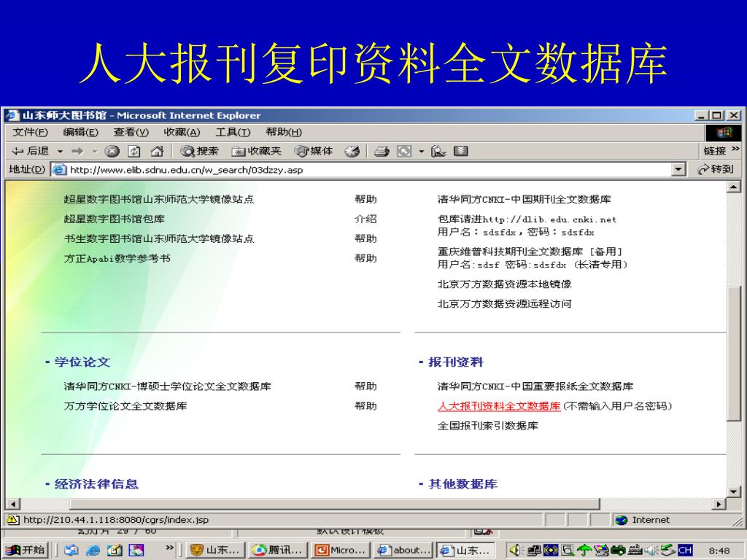Click the full-screen/size toolbar icon next to Print
This screenshot has height=560, width=747.
pos(404,152)
